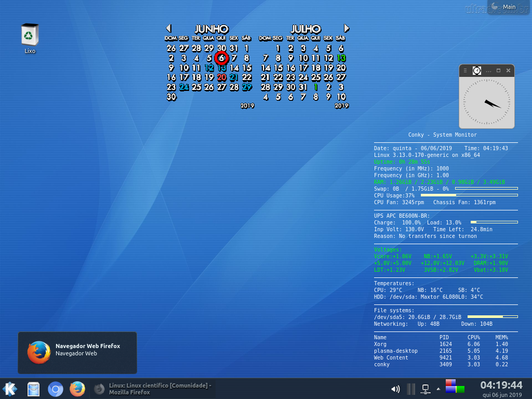Open the Lixo trash icon on desktop

(x=30, y=38)
